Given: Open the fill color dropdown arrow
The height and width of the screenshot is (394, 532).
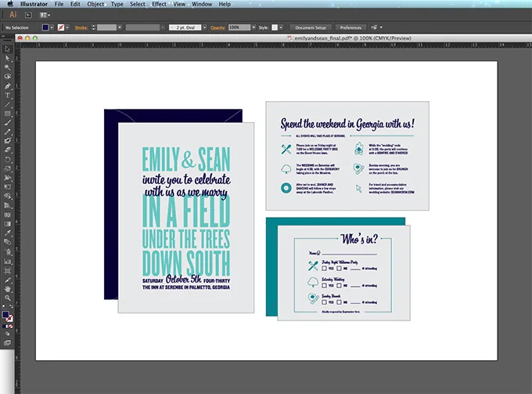Looking at the screenshot, I should 52,27.
